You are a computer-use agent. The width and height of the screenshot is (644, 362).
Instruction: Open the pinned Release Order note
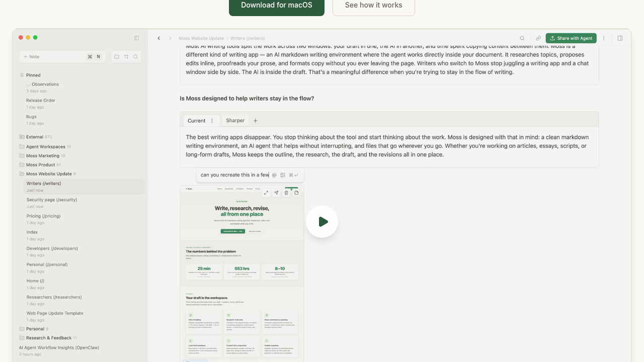point(41,103)
